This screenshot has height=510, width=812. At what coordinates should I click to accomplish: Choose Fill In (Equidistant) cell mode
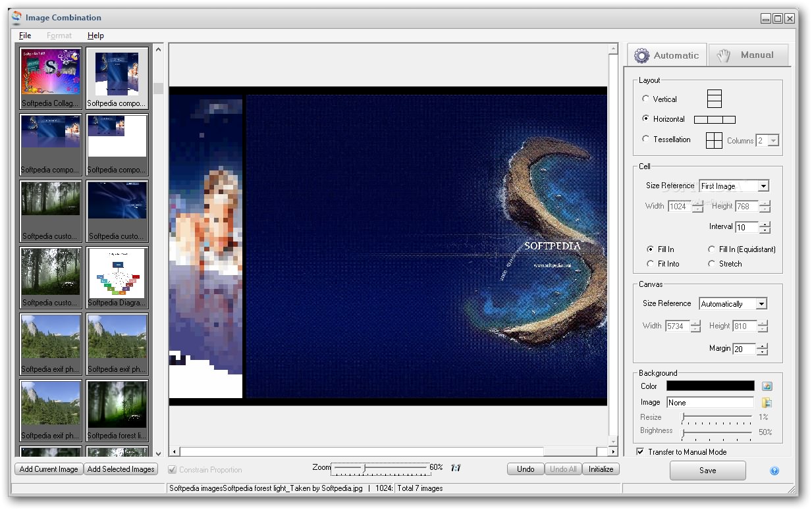point(742,249)
